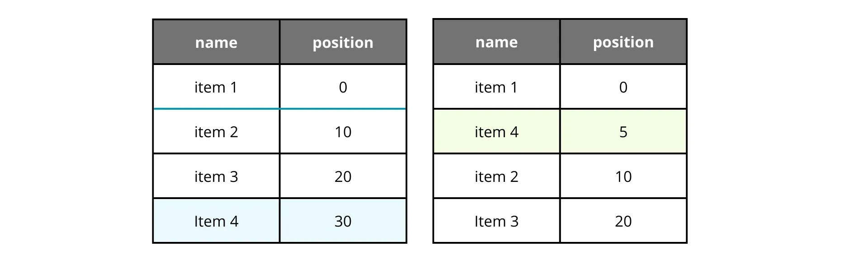Select the blue highlighted Item 4 cell
The width and height of the screenshot is (868, 269).
tap(216, 221)
